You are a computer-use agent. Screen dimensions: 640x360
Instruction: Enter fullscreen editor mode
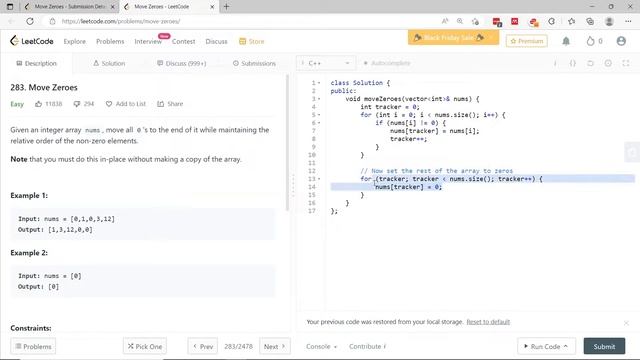click(x=626, y=63)
